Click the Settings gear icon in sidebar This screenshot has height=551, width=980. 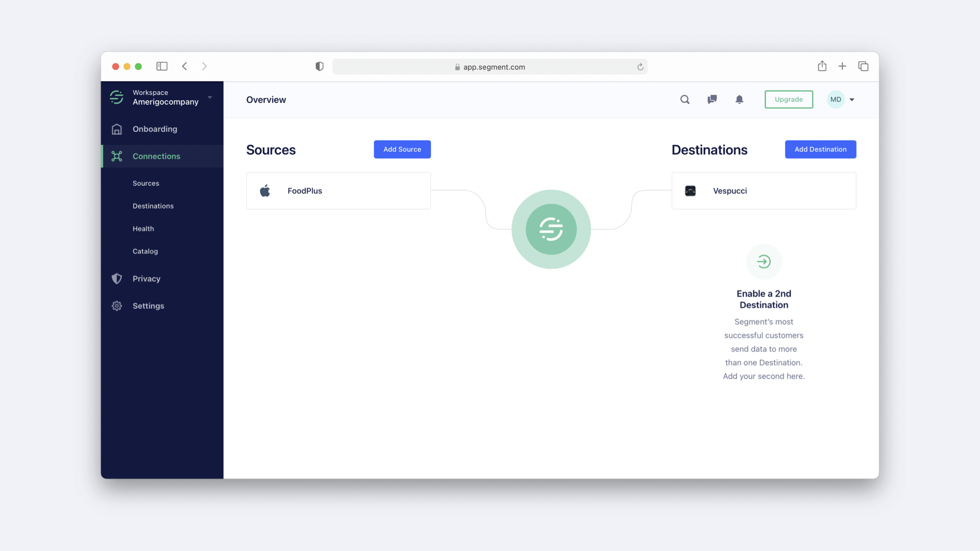click(x=116, y=306)
